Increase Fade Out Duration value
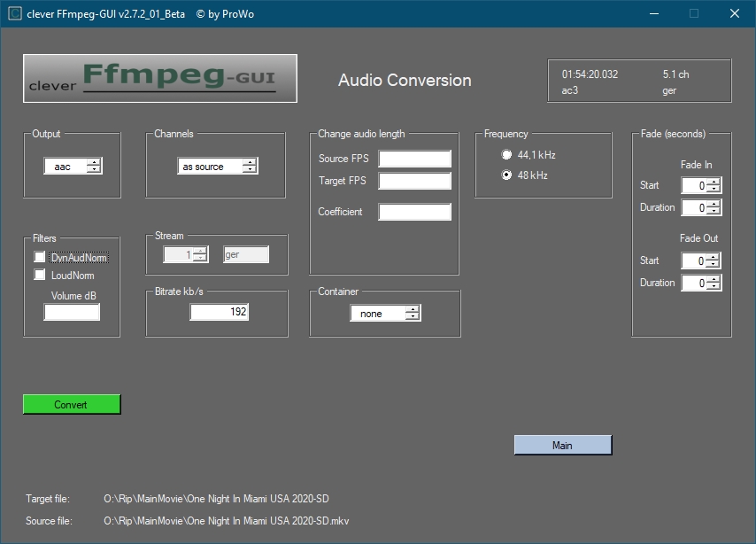 (714, 279)
